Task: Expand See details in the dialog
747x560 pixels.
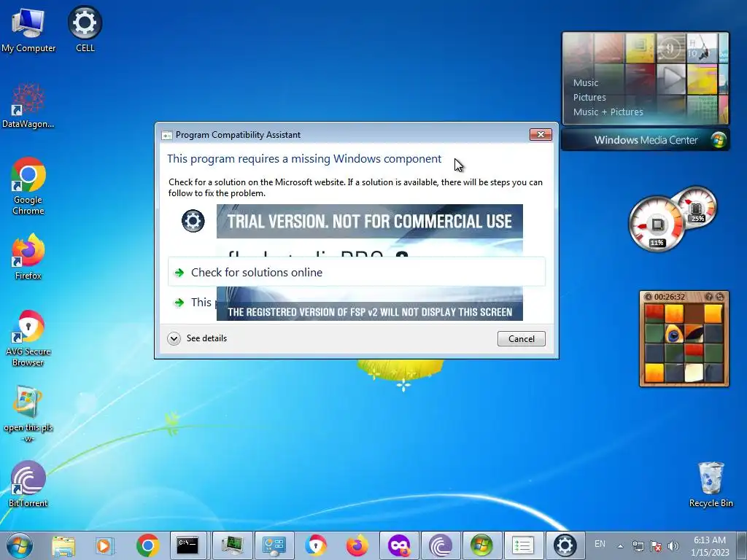Action: pos(197,338)
